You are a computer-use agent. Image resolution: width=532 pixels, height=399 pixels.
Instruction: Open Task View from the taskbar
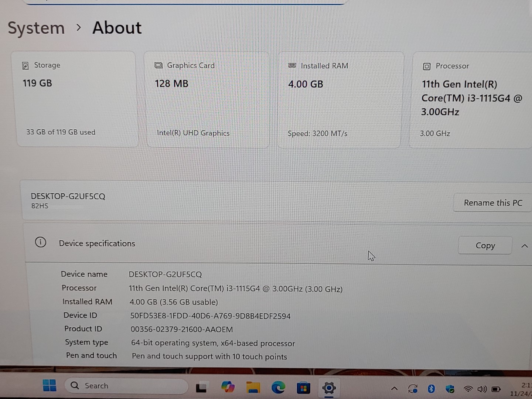pos(201,387)
